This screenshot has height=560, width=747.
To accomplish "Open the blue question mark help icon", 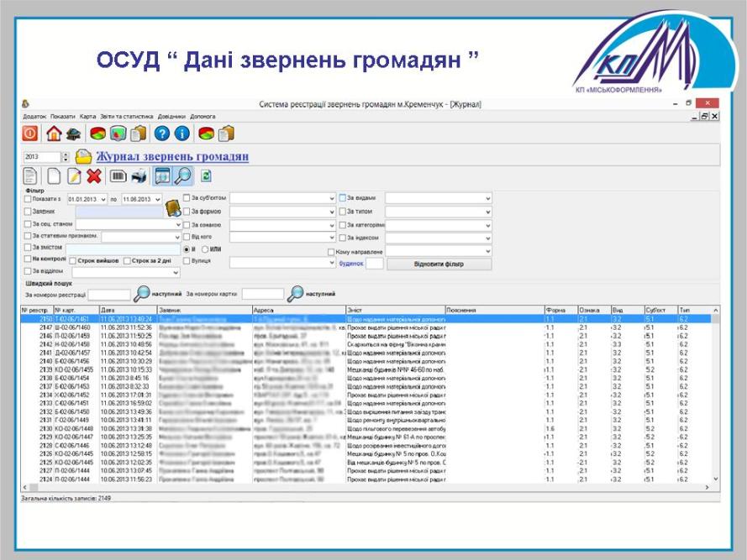I will pos(162,133).
